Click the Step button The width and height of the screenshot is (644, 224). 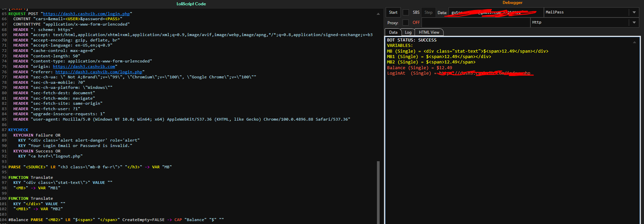click(x=428, y=12)
